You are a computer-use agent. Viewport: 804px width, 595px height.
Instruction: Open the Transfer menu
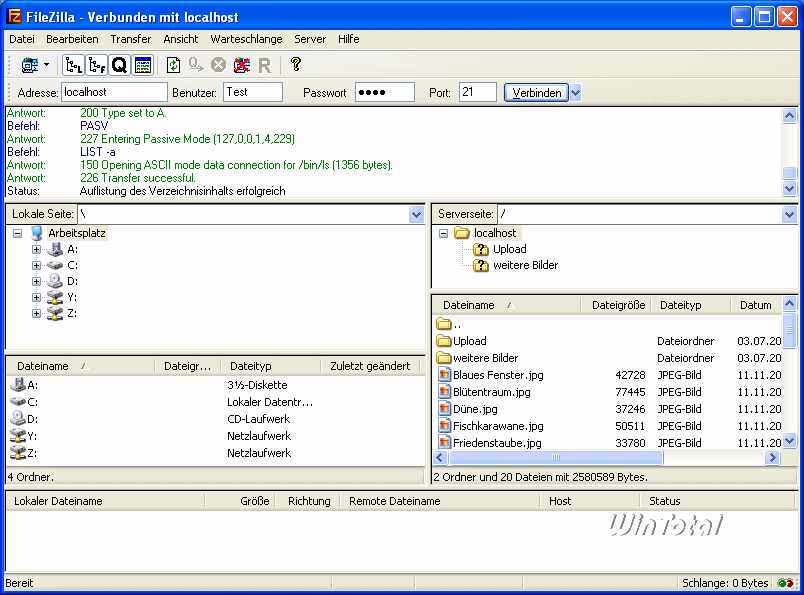pyautogui.click(x=130, y=39)
